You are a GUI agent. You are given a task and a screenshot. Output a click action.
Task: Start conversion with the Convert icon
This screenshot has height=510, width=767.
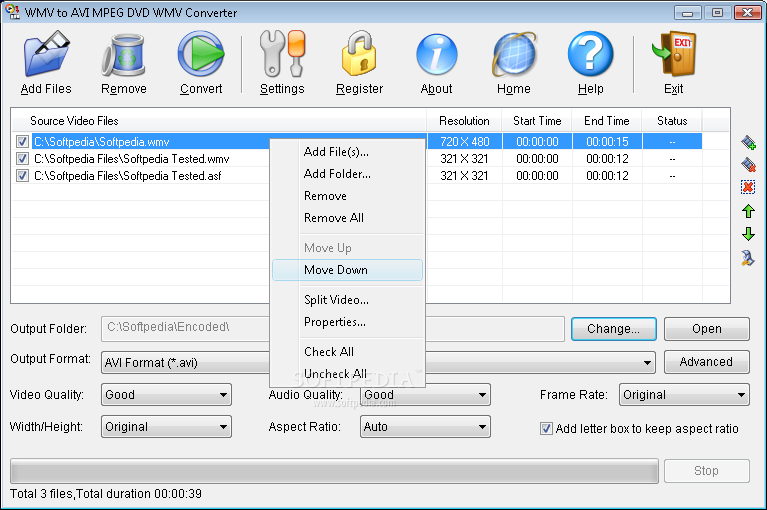(x=201, y=54)
